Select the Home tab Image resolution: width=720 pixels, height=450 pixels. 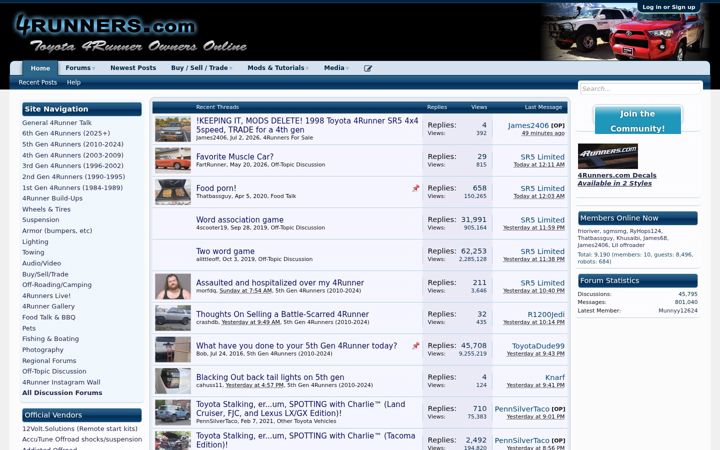pos(40,68)
